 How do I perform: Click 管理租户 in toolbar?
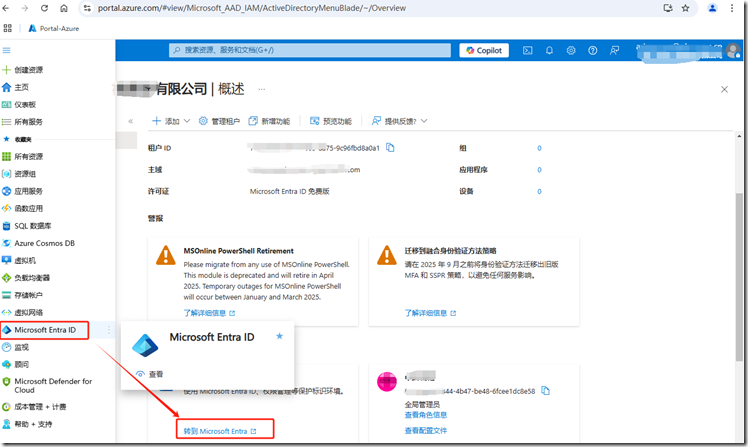tap(219, 121)
